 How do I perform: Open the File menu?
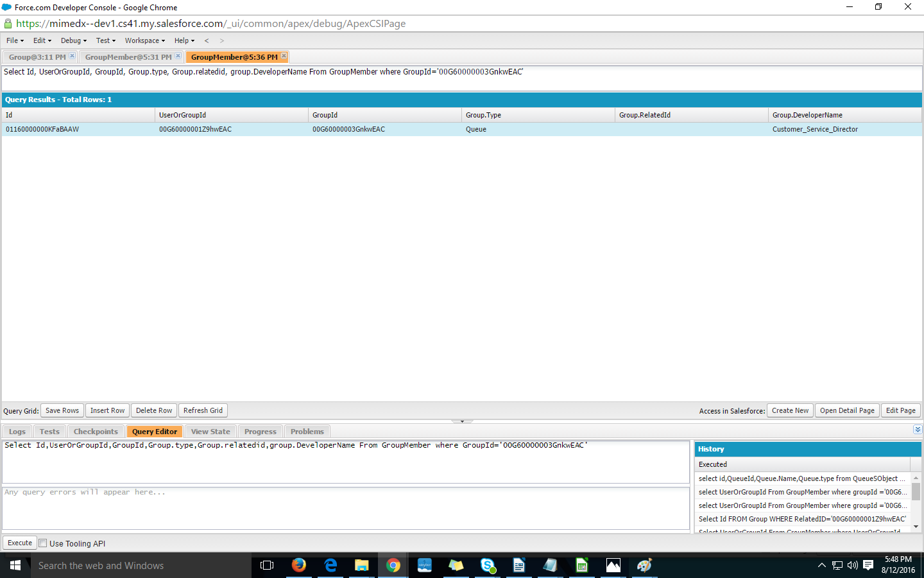(x=15, y=40)
